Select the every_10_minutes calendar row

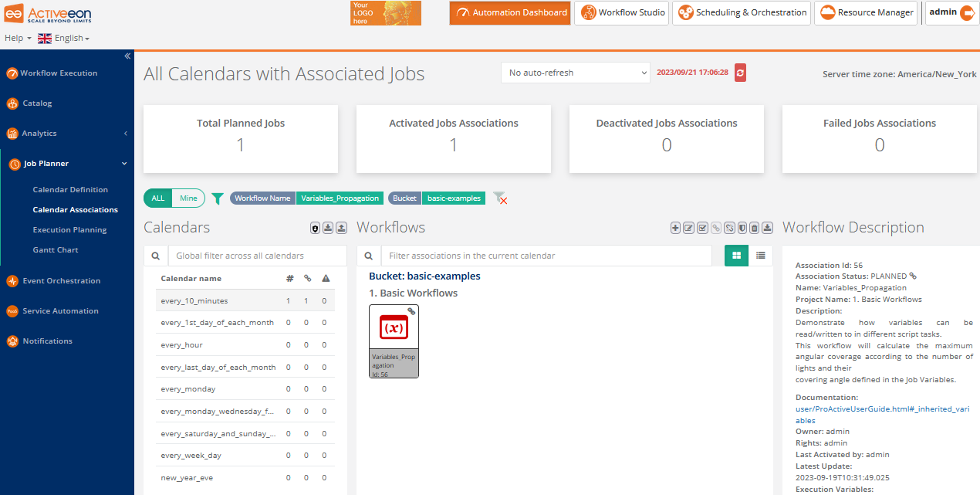click(245, 301)
